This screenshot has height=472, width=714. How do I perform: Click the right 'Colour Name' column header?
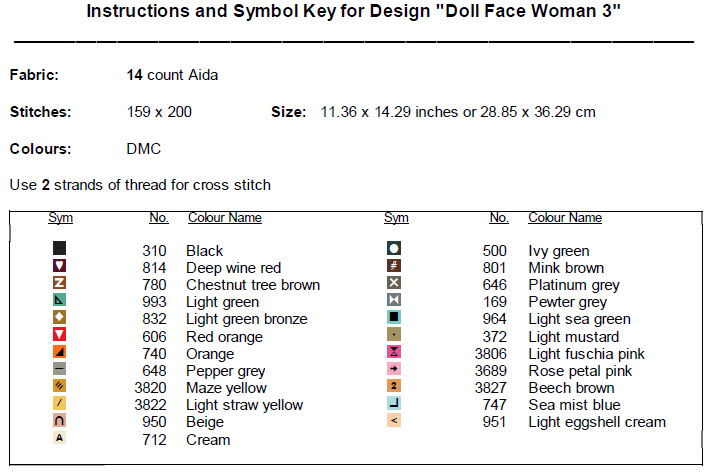(x=565, y=218)
